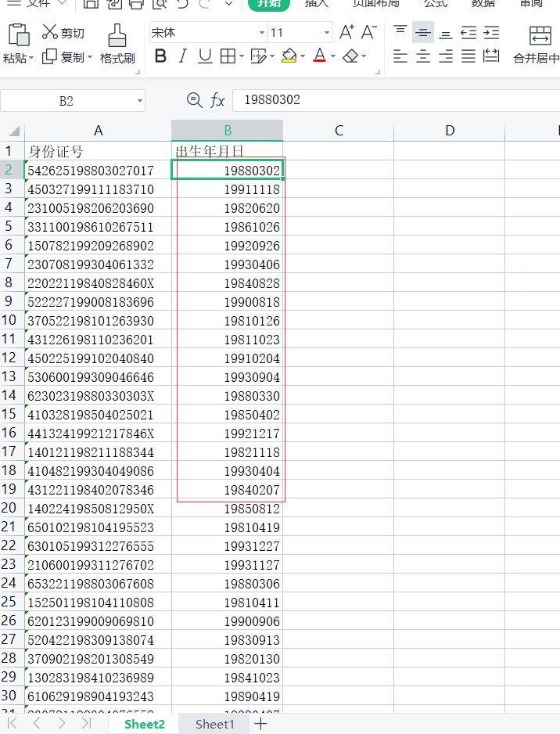Open the font name dropdown showing 宋体
This screenshot has width=560, height=734.
pos(261,33)
